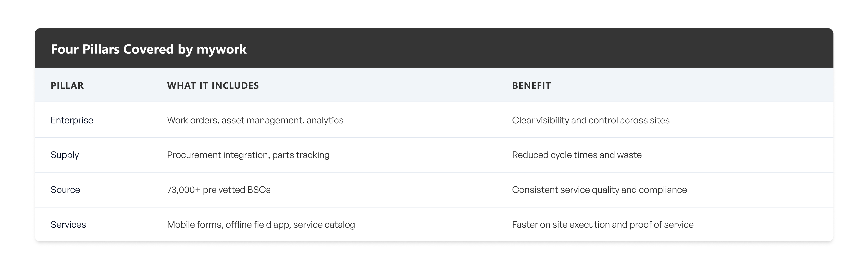The image size is (868, 269).
Task: Select the WHAT IT INCLUDES column header
Action: click(213, 85)
